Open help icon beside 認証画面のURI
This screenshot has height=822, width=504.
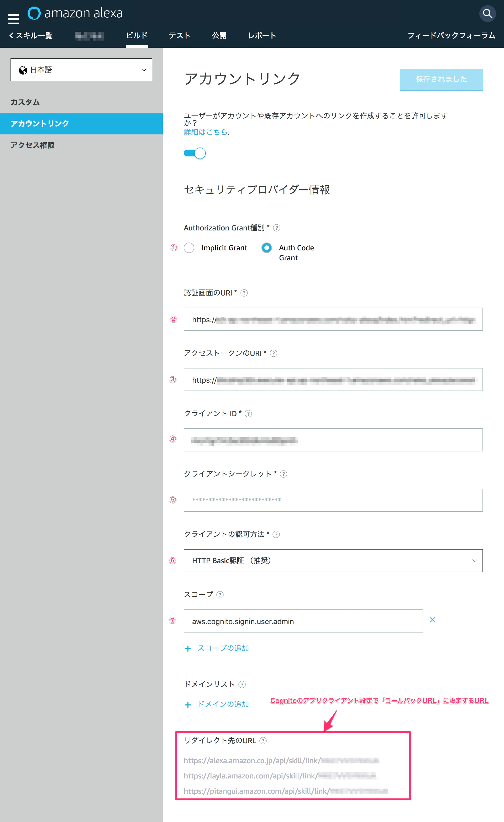pyautogui.click(x=244, y=293)
